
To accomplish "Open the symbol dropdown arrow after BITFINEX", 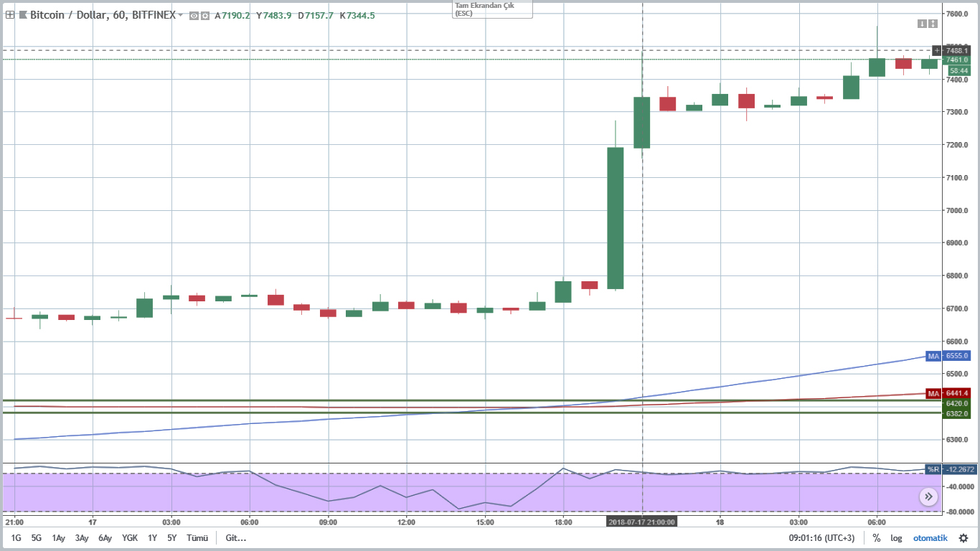I will pos(180,14).
